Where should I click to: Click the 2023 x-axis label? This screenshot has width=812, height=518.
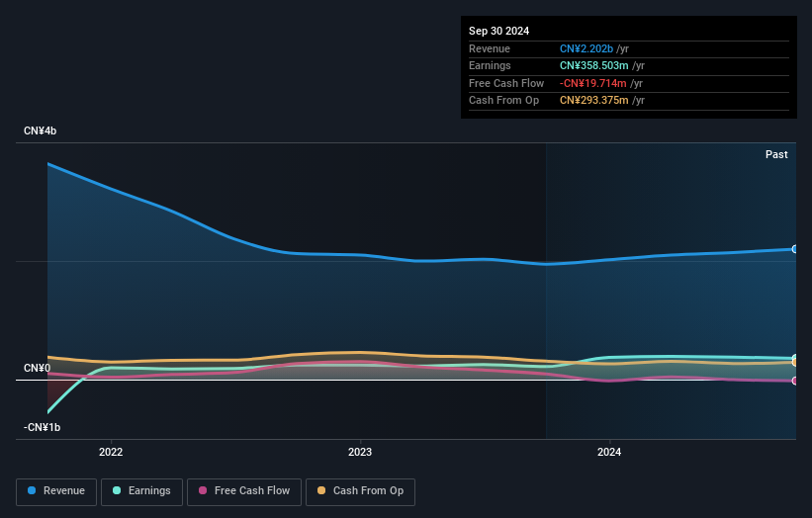tap(360, 452)
